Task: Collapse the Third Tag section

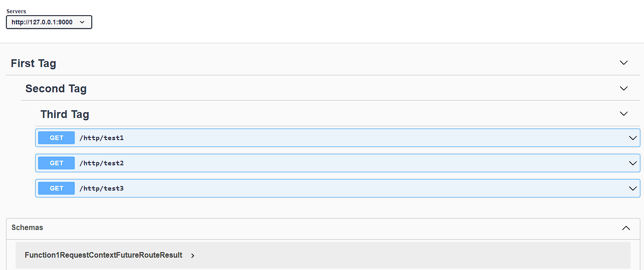Action: coord(623,113)
